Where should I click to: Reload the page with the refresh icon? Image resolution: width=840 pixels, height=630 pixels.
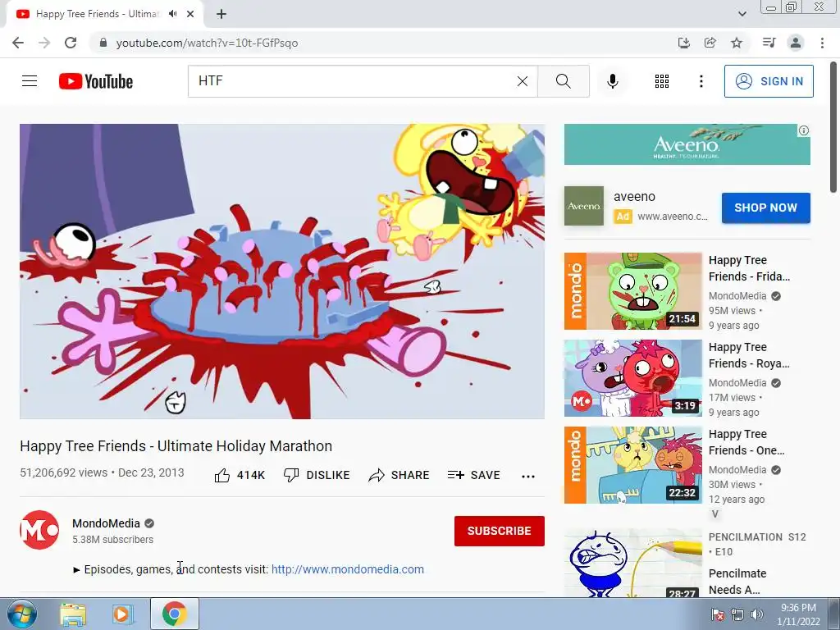71,43
